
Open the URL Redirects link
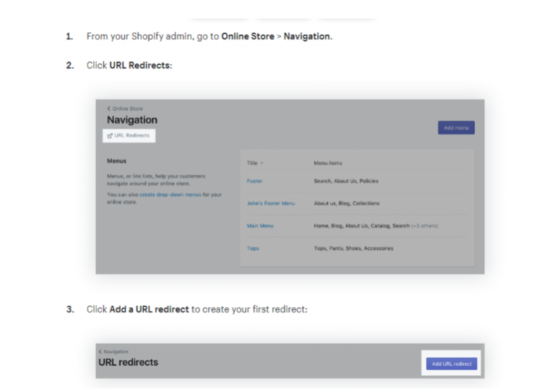(132, 136)
